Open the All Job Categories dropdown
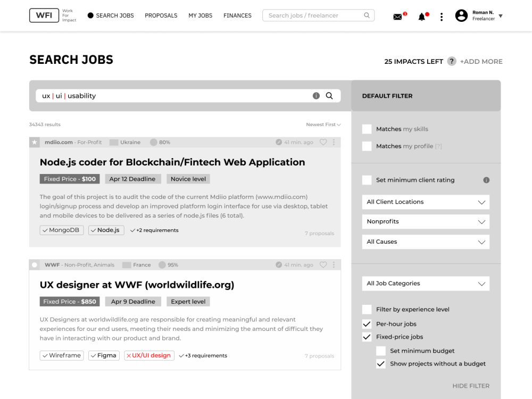532x399 pixels. point(426,283)
